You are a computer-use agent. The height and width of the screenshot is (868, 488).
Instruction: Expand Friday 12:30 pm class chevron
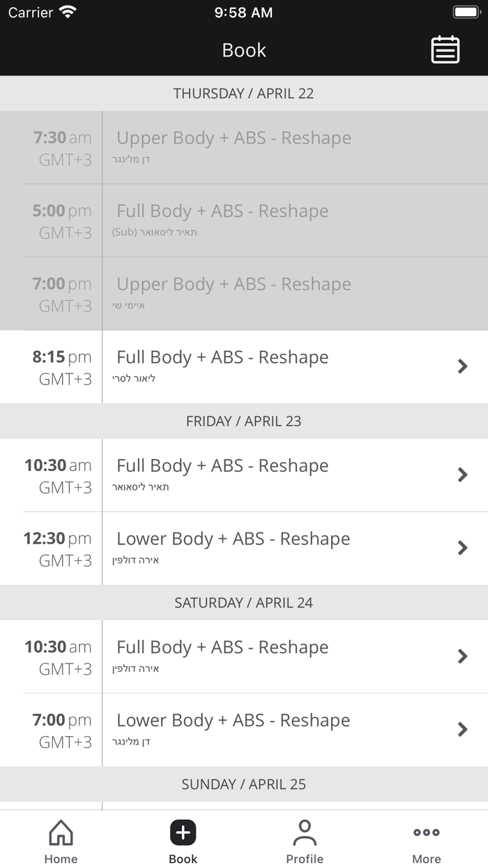pos(462,548)
